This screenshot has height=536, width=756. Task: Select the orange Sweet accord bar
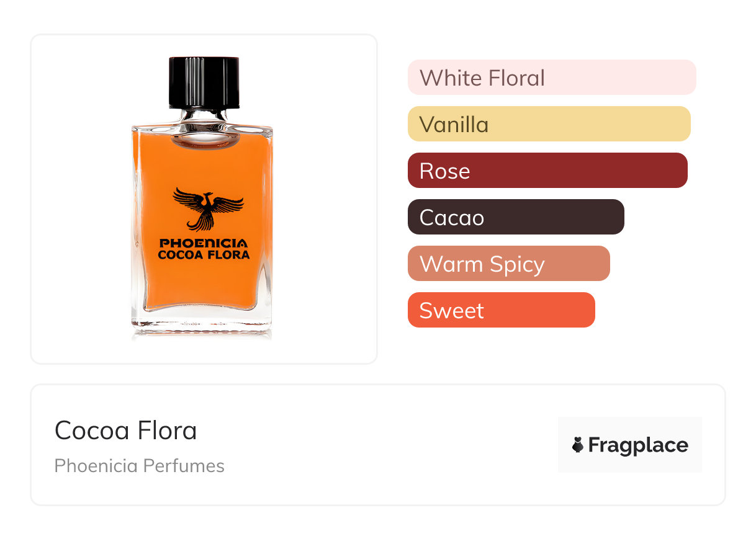pos(501,310)
